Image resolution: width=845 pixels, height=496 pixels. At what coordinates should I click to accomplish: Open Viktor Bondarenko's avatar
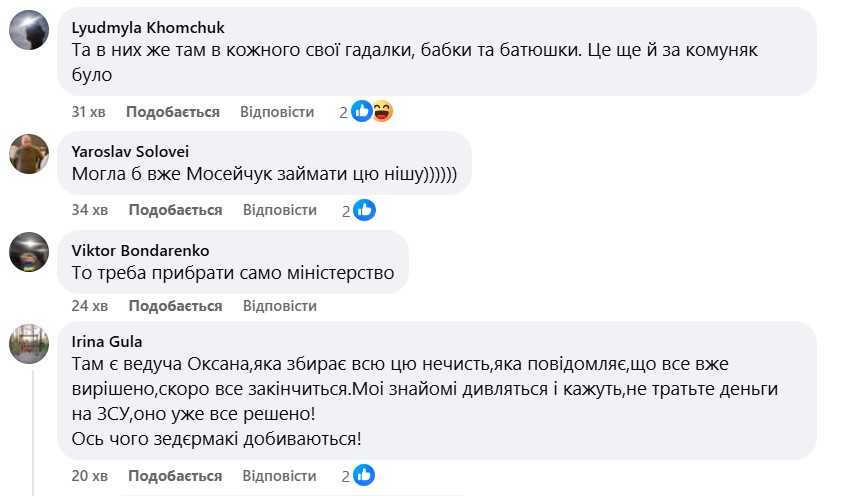(29, 251)
